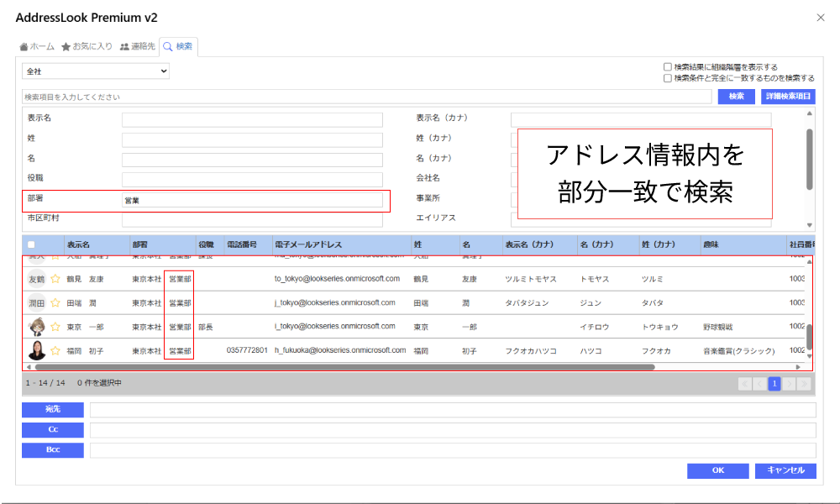The height and width of the screenshot is (504, 840).
Task: Click the 詳細検索項目 expand button
Action: point(788,97)
